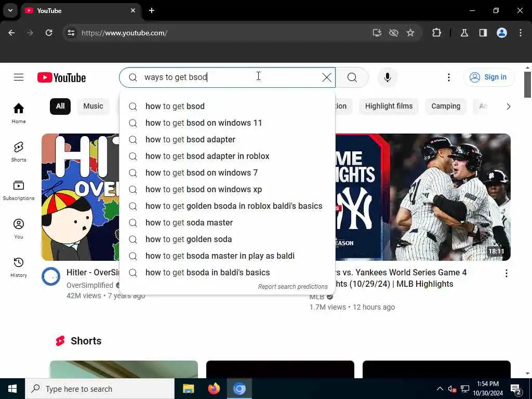Open Shorts in the sidebar

point(19,152)
